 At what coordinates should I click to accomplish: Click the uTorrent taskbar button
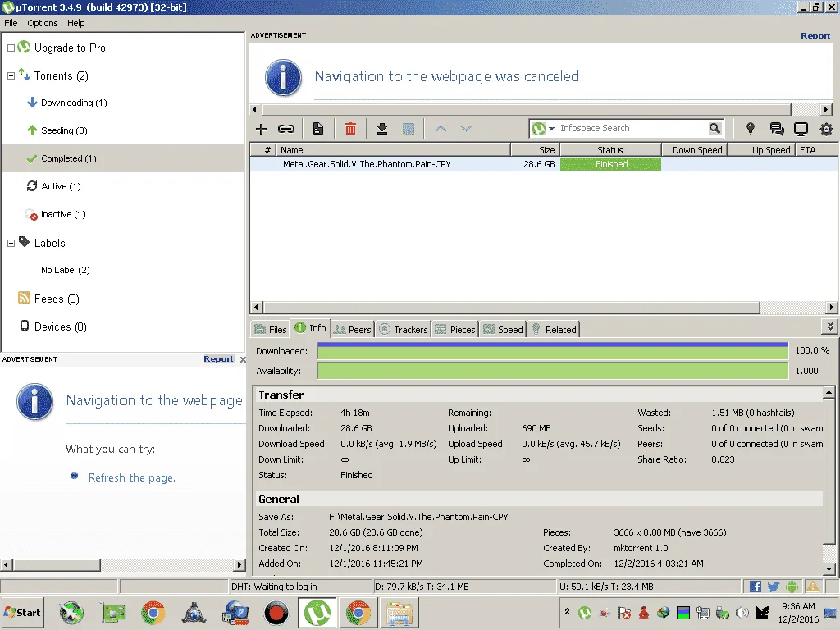(317, 613)
